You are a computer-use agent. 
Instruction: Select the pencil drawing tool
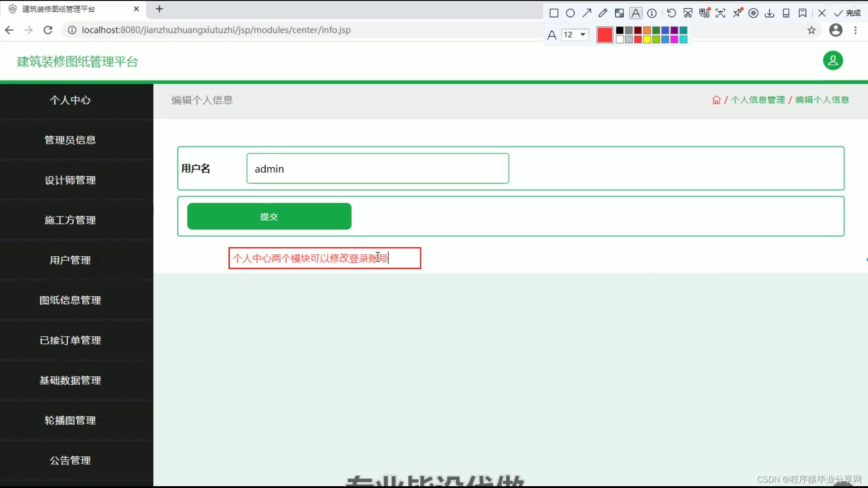click(x=603, y=13)
